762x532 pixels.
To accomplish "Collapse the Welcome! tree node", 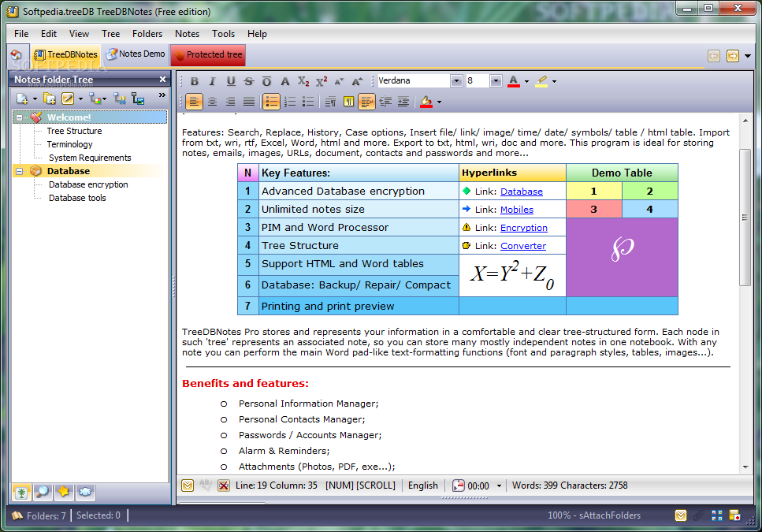I will pos(20,117).
